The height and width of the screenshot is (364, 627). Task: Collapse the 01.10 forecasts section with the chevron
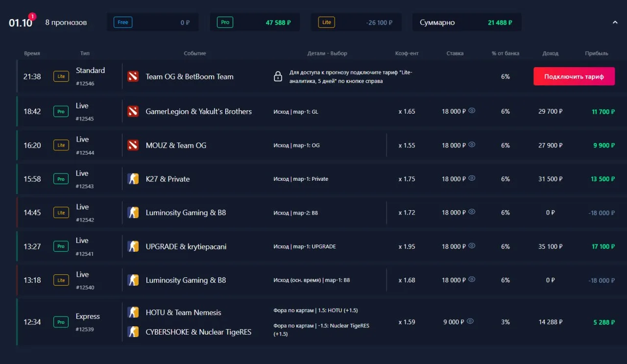tap(615, 22)
